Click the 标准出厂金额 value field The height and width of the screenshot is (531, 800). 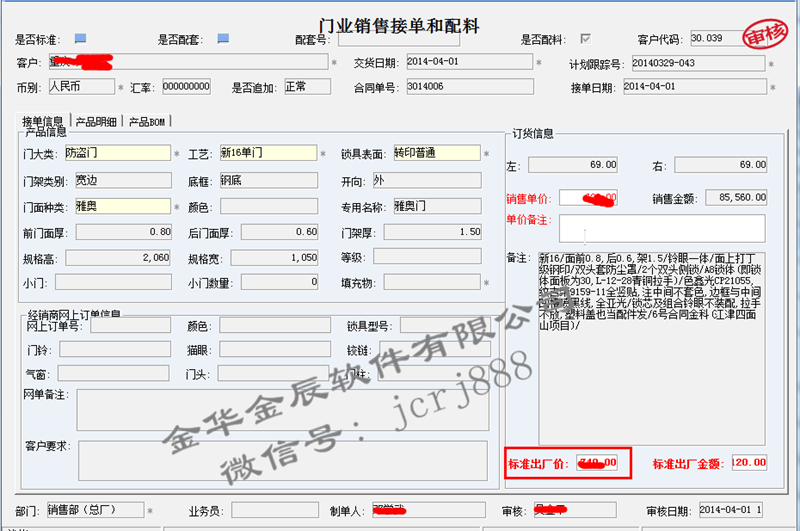(x=748, y=462)
